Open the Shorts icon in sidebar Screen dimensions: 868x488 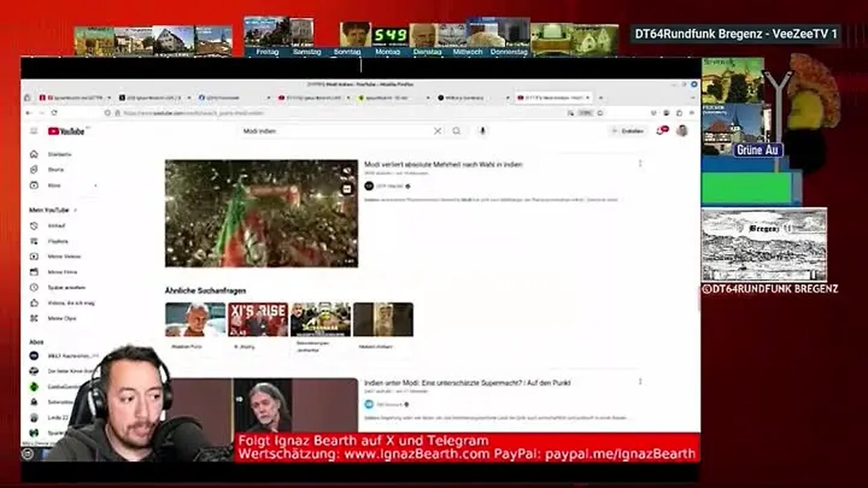(x=34, y=169)
